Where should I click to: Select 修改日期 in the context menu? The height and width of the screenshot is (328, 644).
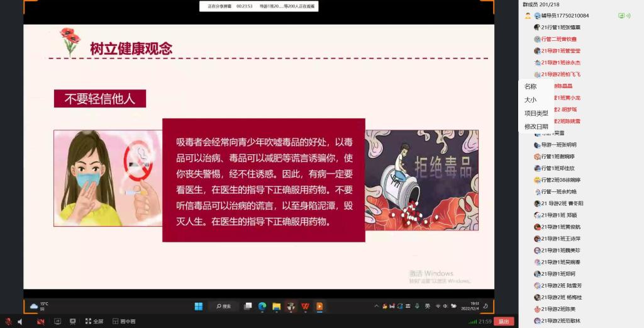(x=536, y=127)
